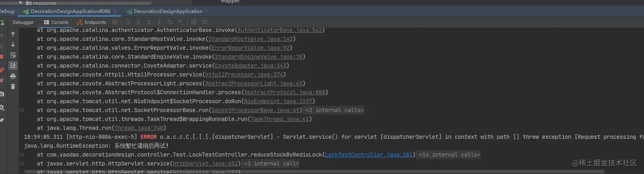Viewport: 644px width, 174px height.
Task: Expand the gutter fold at SocketProcessorBase.run line
Action: pos(21,110)
